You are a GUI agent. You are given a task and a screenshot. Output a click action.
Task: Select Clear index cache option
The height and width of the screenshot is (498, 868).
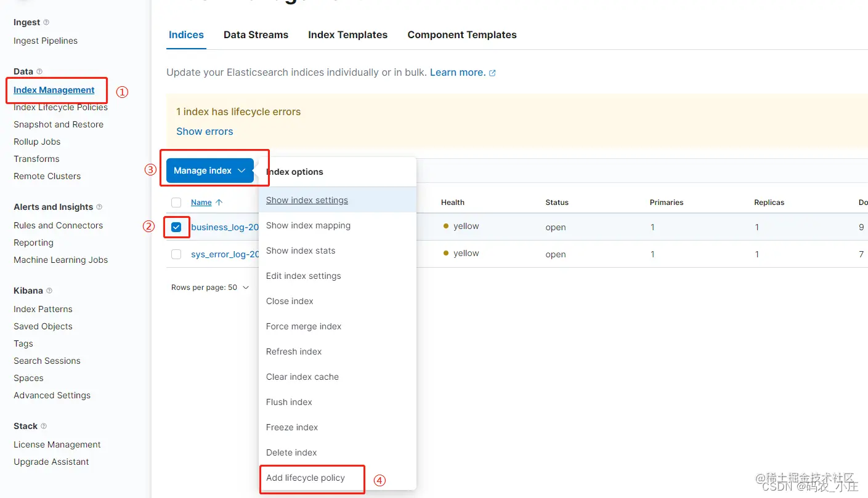(x=338, y=377)
